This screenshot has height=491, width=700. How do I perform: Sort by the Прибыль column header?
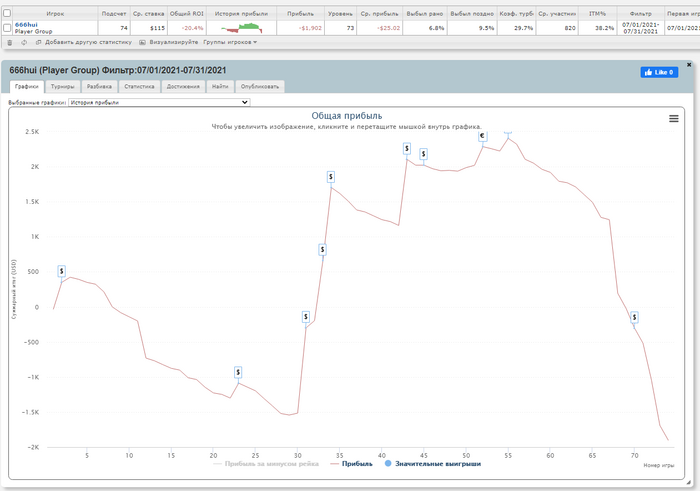(x=300, y=13)
